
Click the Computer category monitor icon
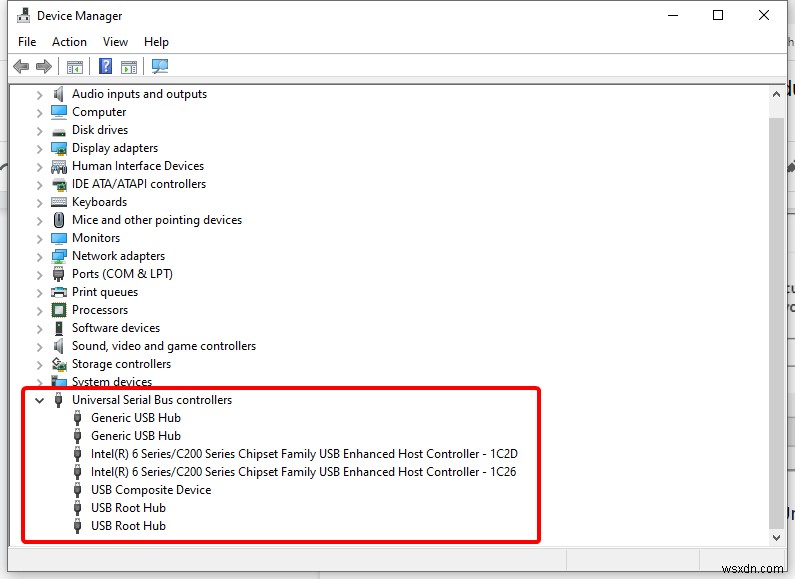[59, 112]
